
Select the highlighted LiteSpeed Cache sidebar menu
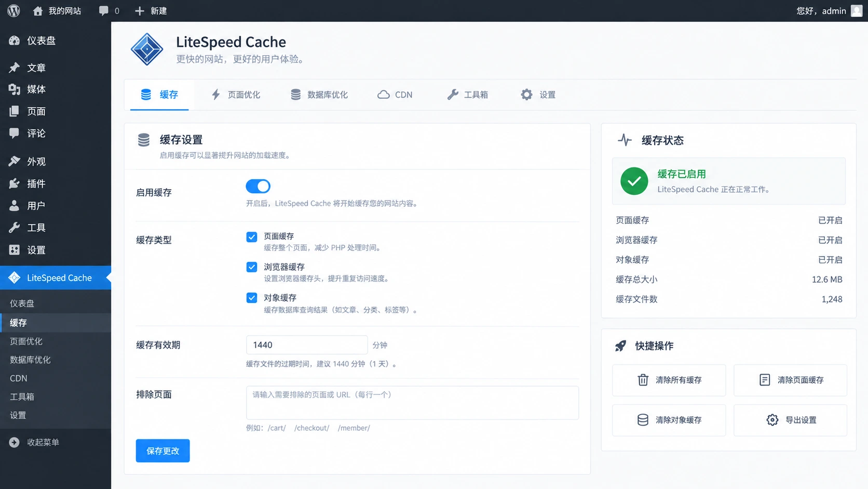pos(56,278)
